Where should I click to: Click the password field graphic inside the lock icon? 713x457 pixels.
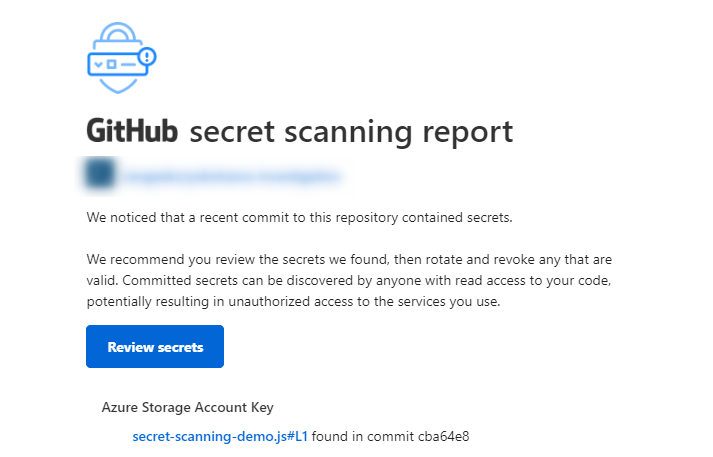pyautogui.click(x=118, y=64)
